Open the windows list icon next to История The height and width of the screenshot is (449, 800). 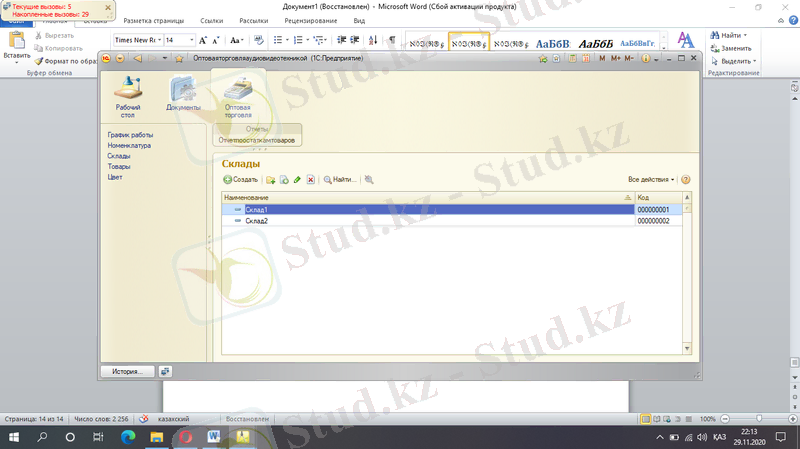pyautogui.click(x=165, y=371)
